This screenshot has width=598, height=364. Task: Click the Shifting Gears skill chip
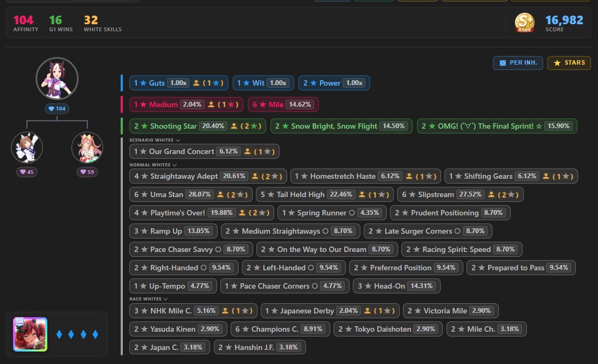click(511, 176)
